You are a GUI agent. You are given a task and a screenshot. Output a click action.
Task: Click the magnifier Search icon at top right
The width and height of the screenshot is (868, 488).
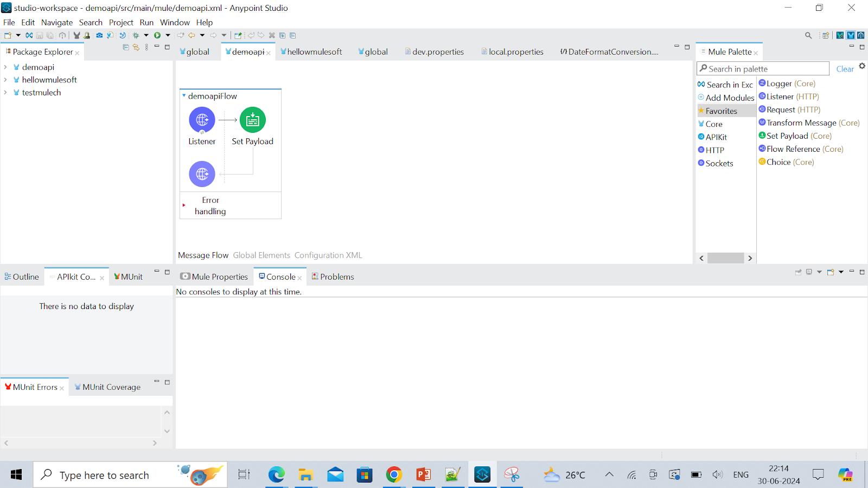[x=808, y=35]
